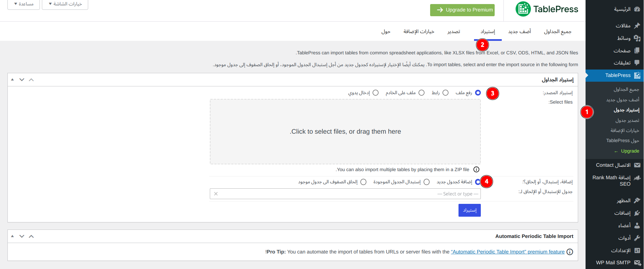Click the file drop zone to select files

tap(345, 132)
